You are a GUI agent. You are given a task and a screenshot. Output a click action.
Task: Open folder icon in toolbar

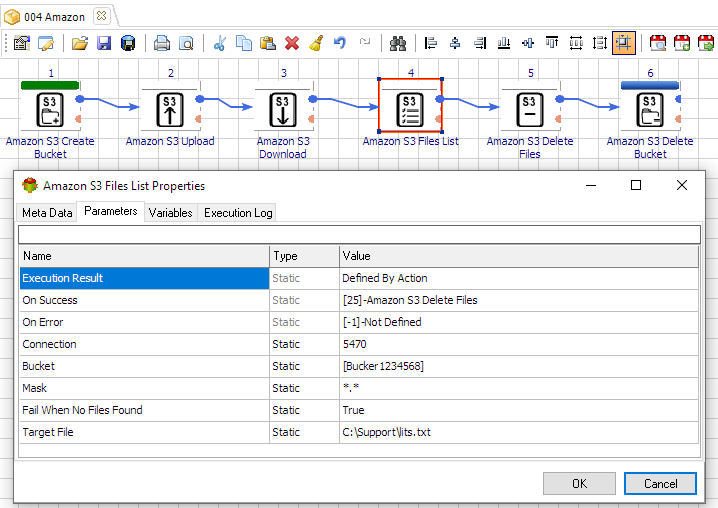(x=80, y=43)
